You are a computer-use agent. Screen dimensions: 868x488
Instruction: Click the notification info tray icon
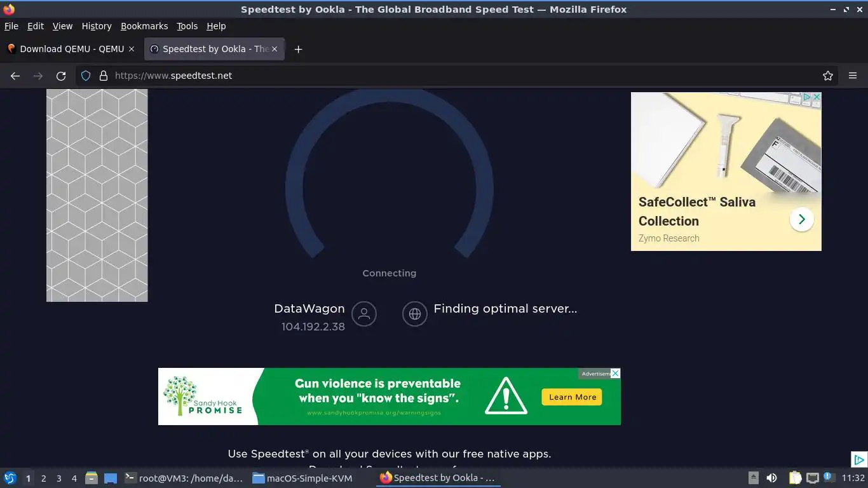point(829,477)
